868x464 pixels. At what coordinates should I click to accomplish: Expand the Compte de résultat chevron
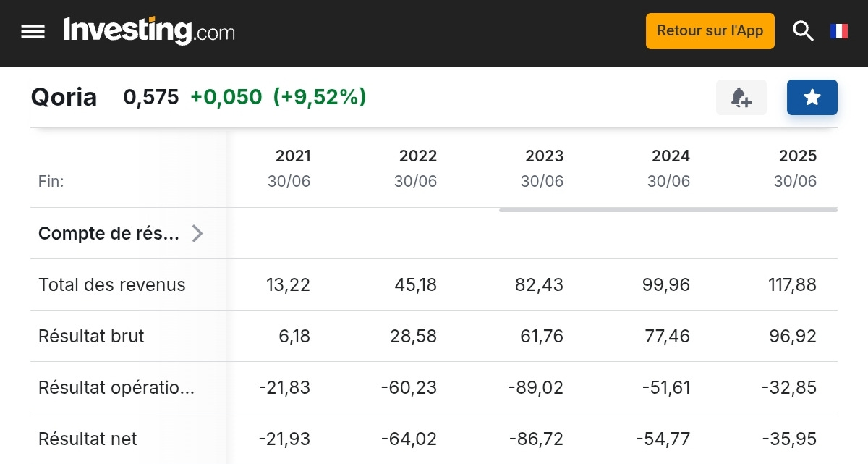coord(197,233)
